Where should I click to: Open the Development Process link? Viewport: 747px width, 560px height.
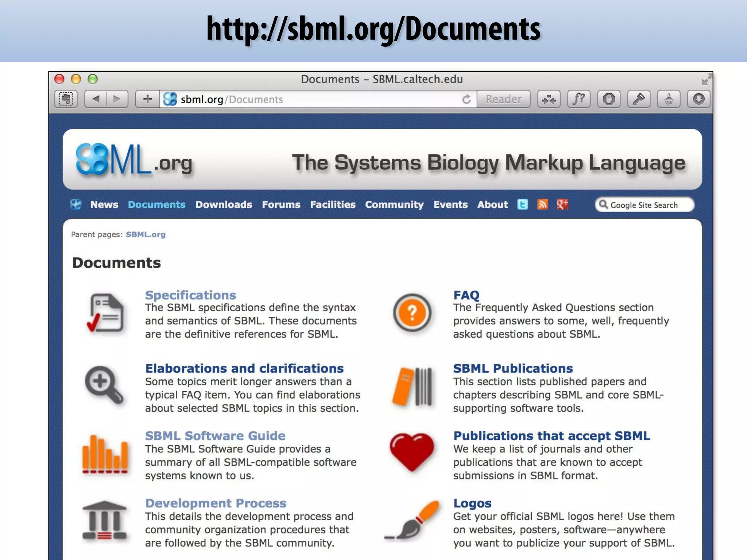(x=216, y=503)
